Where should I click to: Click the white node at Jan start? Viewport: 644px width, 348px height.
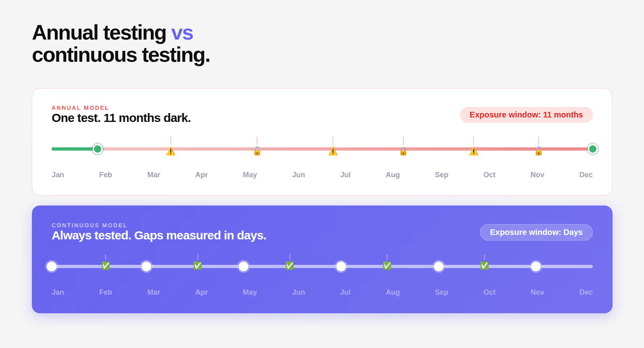click(x=52, y=266)
